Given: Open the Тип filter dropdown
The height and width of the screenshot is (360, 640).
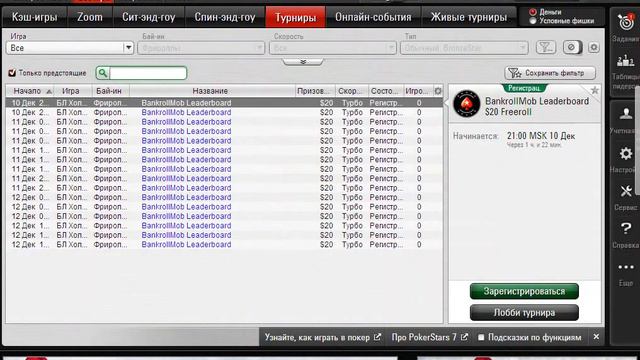Looking at the screenshot, I should [464, 48].
